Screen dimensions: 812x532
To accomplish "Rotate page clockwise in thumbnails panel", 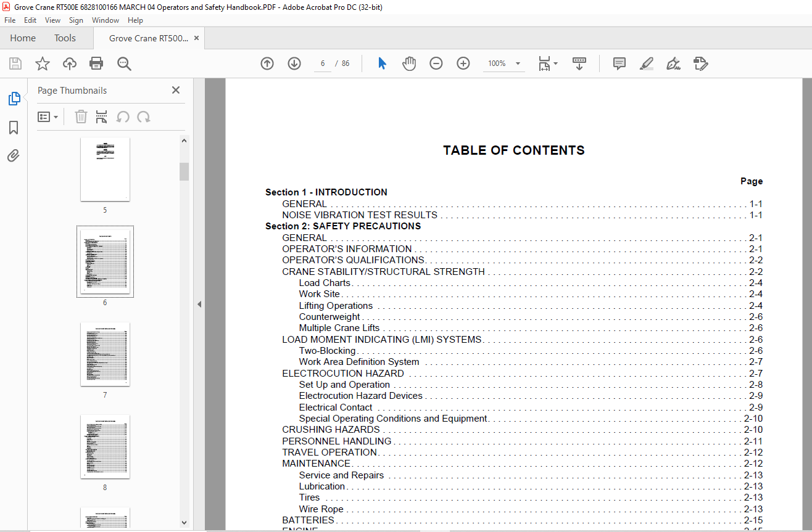I will tap(144, 117).
